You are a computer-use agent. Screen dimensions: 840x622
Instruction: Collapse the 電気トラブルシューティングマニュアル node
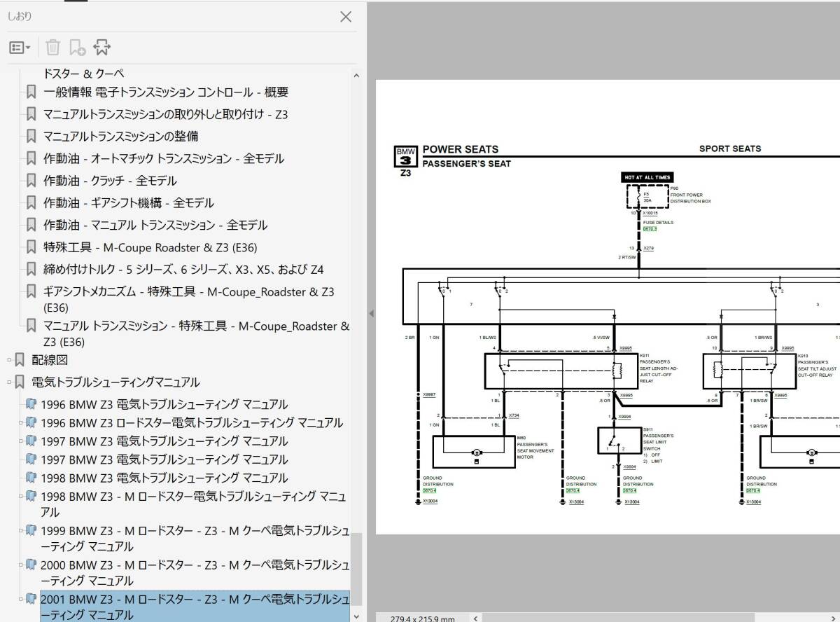pos(10,382)
